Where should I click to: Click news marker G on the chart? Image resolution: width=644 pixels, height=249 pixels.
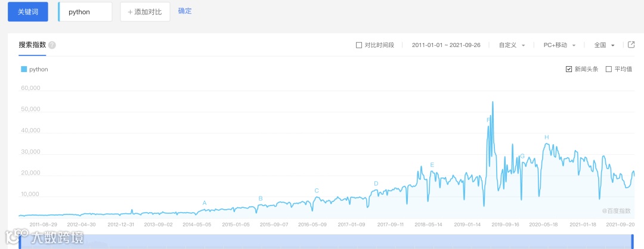point(522,156)
